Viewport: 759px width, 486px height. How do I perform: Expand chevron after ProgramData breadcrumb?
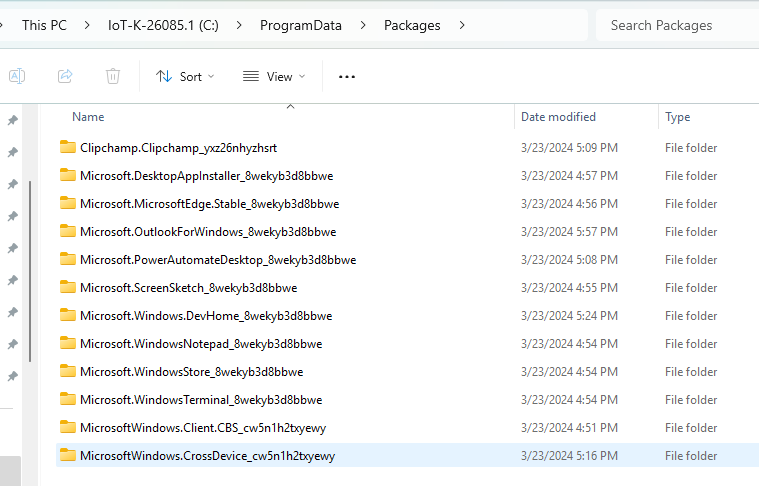click(x=363, y=25)
